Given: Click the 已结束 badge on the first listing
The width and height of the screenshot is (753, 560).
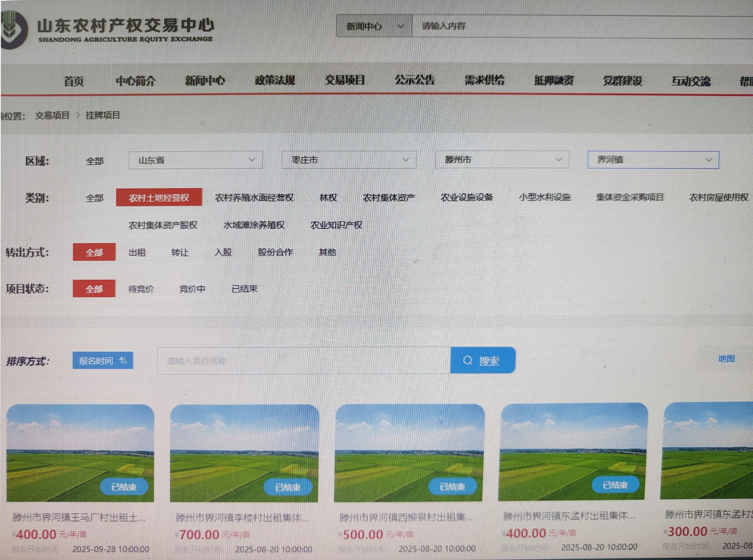Looking at the screenshot, I should 125,487.
